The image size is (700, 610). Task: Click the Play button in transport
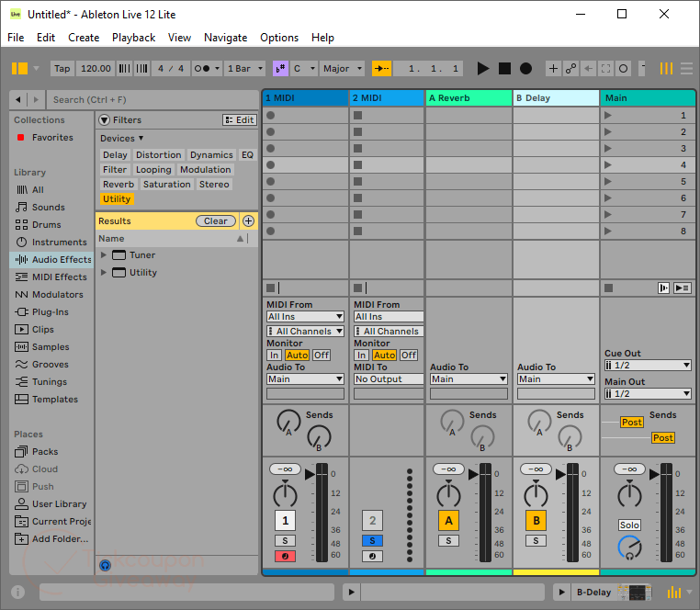pyautogui.click(x=483, y=69)
